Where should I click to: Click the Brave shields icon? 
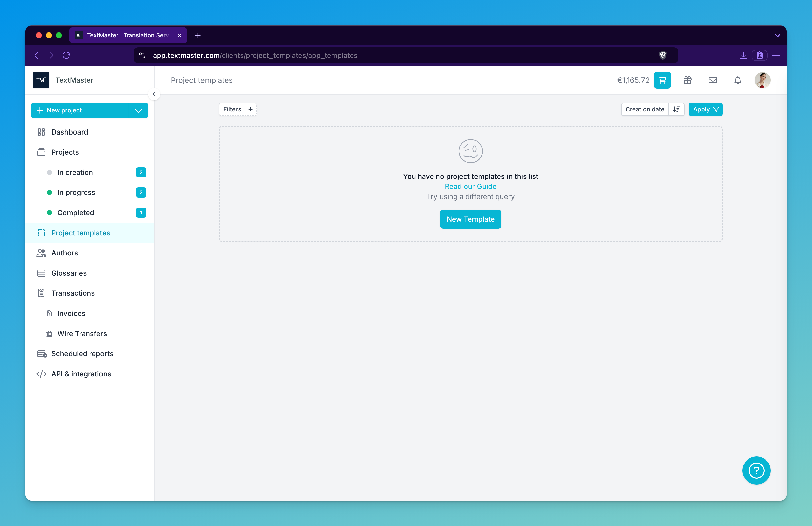(x=663, y=55)
